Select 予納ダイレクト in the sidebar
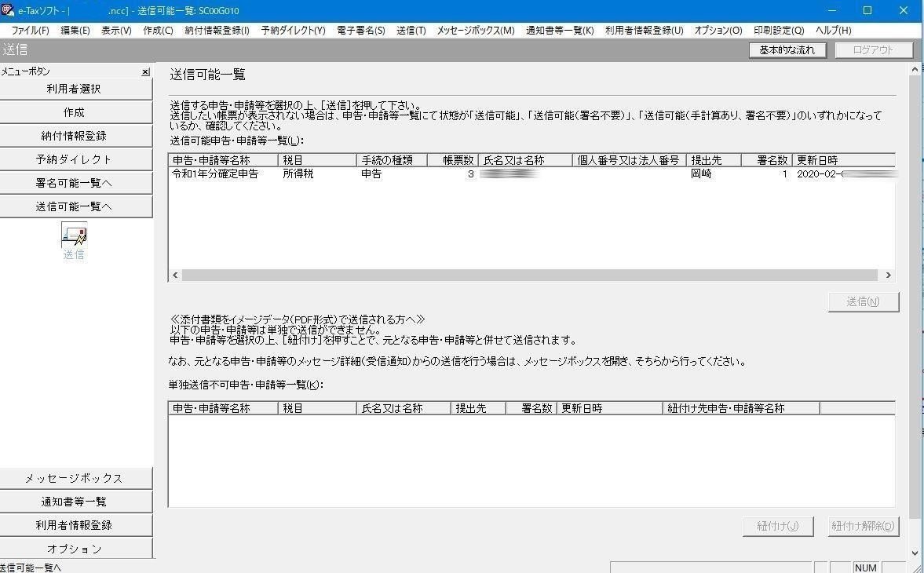 click(x=75, y=159)
